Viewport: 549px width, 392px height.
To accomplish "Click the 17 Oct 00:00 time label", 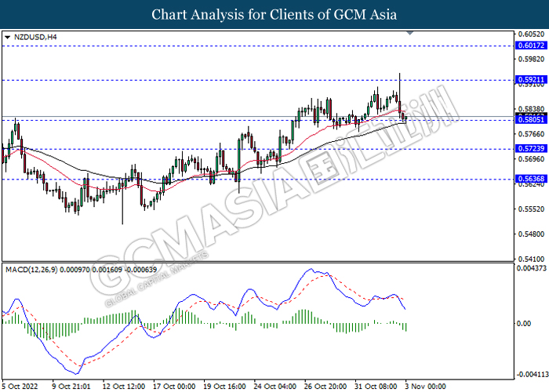I will pyautogui.click(x=174, y=387).
